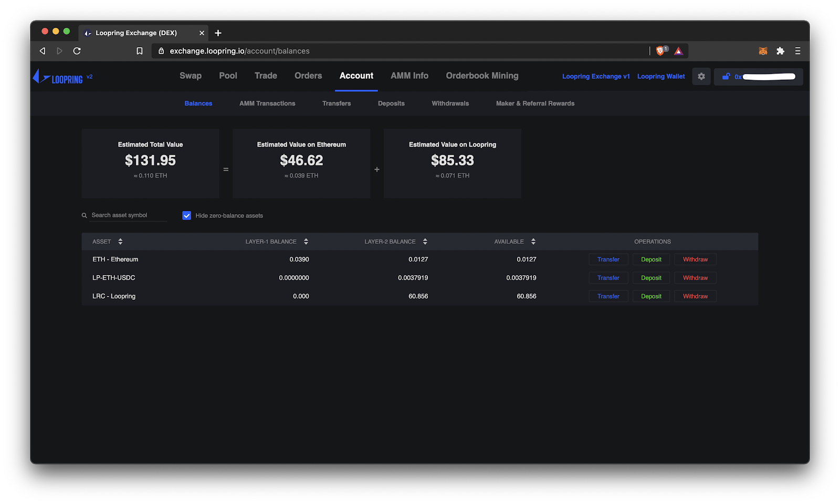Click the search magnifier icon
840x504 pixels.
[85, 215]
